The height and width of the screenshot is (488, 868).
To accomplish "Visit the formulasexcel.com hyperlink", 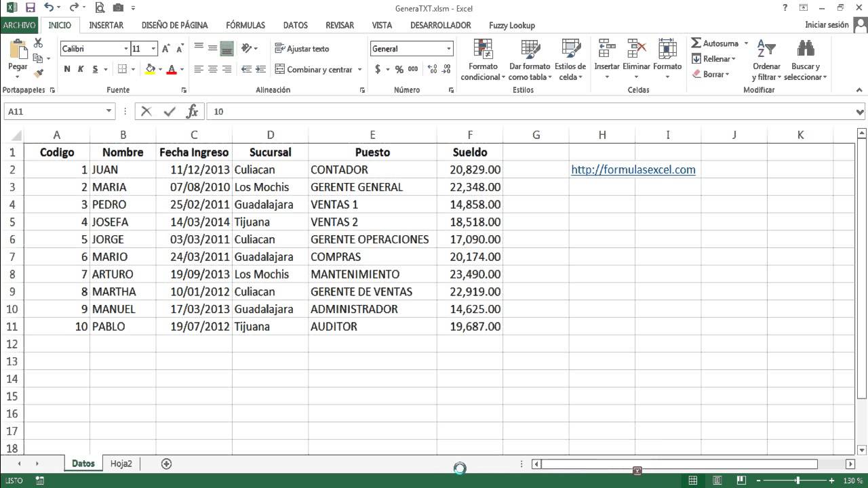I will point(633,169).
